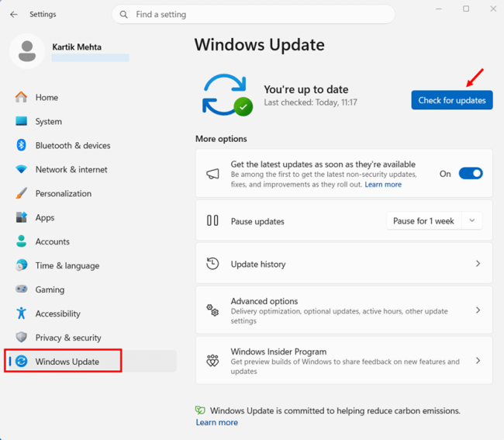Screen dimensions: 504x440
Task: Open the Update history row
Action: 344,263
